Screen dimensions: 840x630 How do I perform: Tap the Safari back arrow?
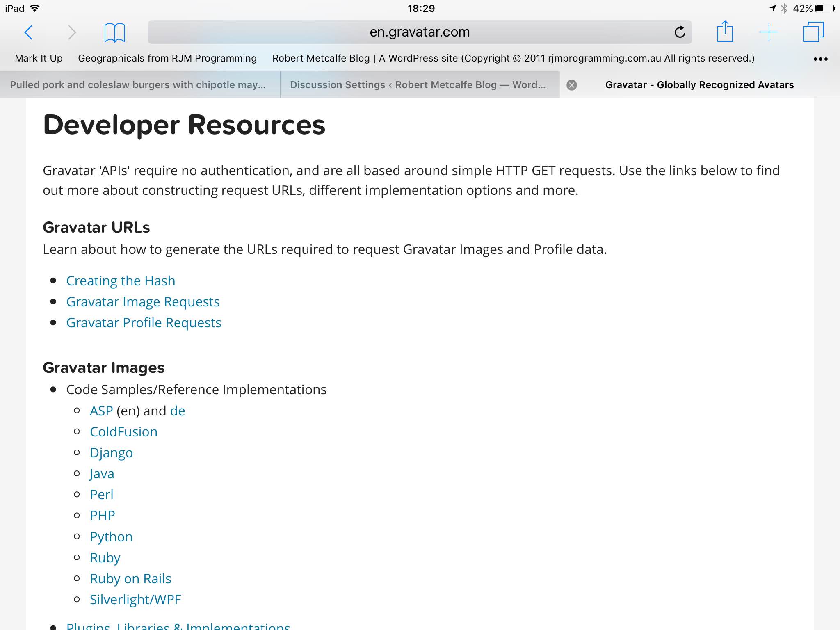click(x=28, y=32)
